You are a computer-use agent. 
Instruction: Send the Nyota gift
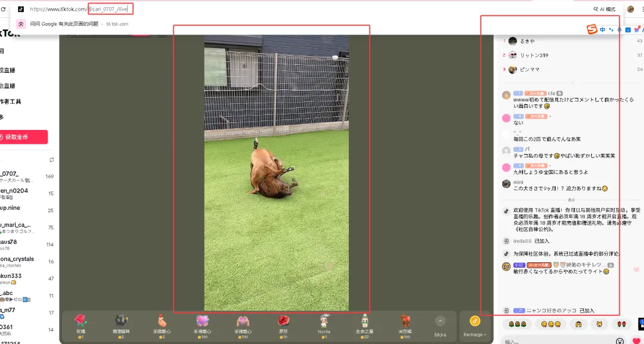click(324, 326)
